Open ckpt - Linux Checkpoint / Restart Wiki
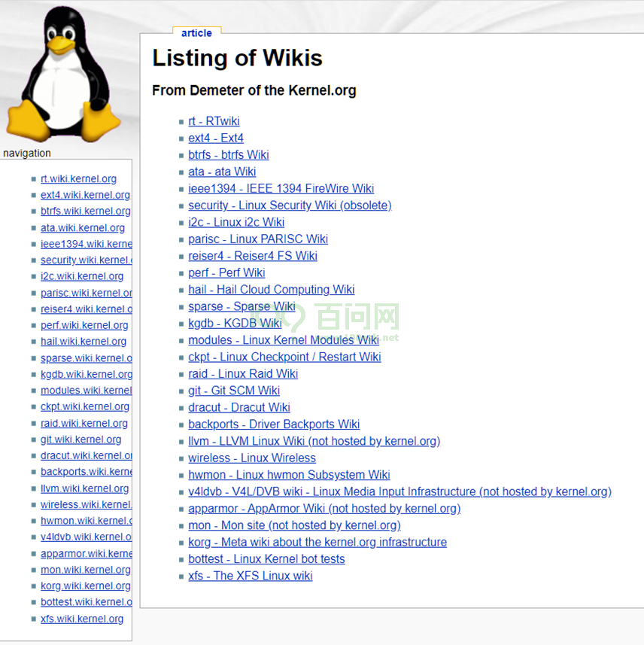Image resolution: width=644 pixels, height=645 pixels. click(284, 357)
